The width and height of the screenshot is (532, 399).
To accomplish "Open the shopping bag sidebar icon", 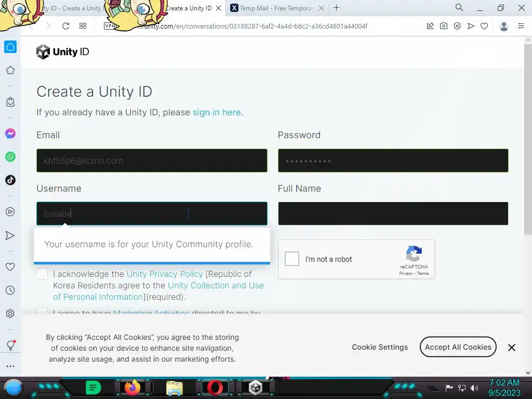I will [10, 102].
